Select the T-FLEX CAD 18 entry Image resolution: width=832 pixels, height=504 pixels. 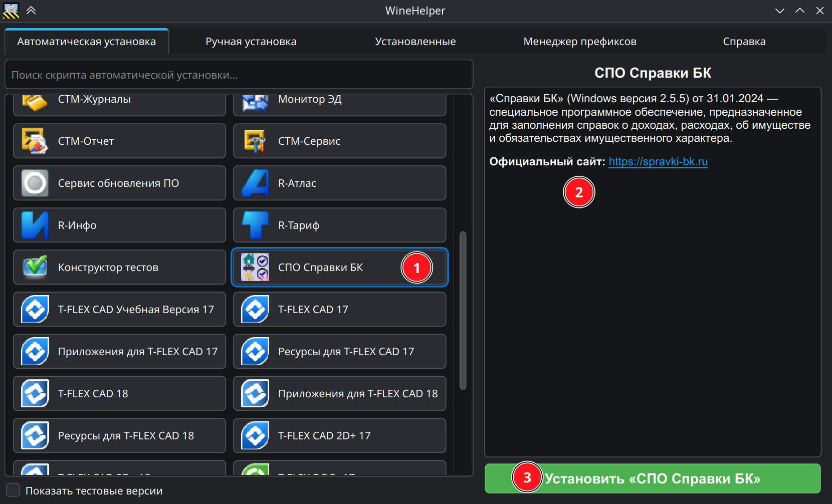point(119,394)
